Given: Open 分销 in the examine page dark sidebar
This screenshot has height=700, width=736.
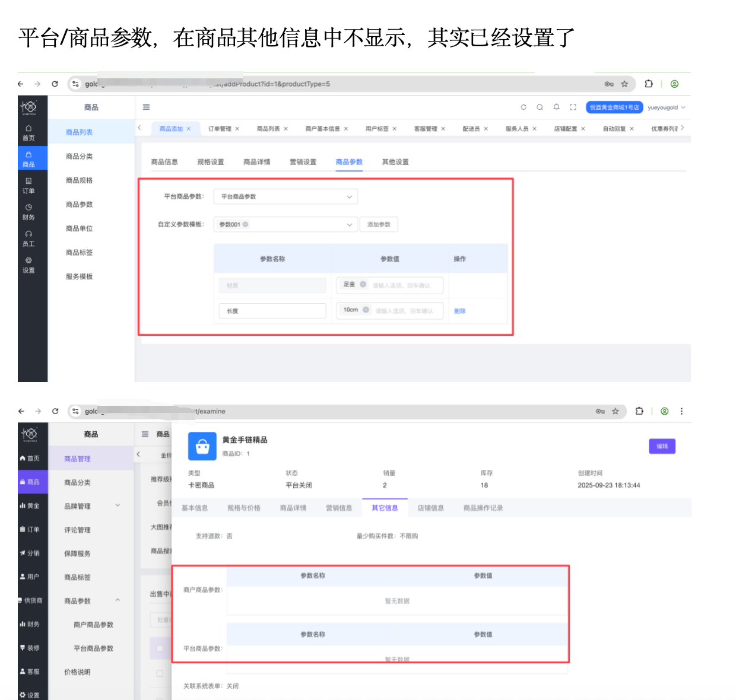Looking at the screenshot, I should coord(29,553).
